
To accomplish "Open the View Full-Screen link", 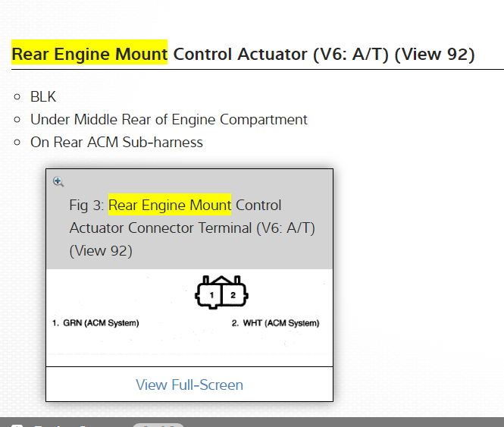I will 189,385.
